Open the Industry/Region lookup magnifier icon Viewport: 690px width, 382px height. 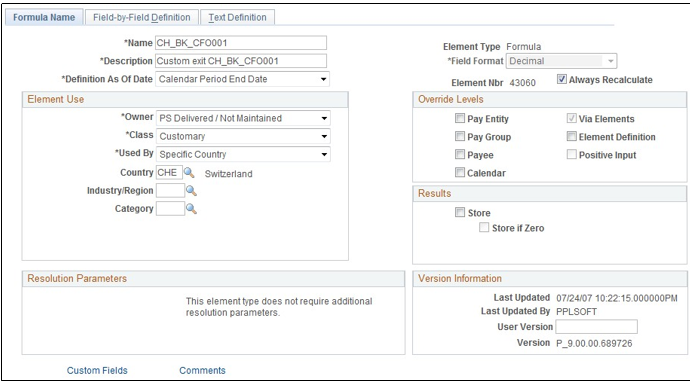coord(191,191)
